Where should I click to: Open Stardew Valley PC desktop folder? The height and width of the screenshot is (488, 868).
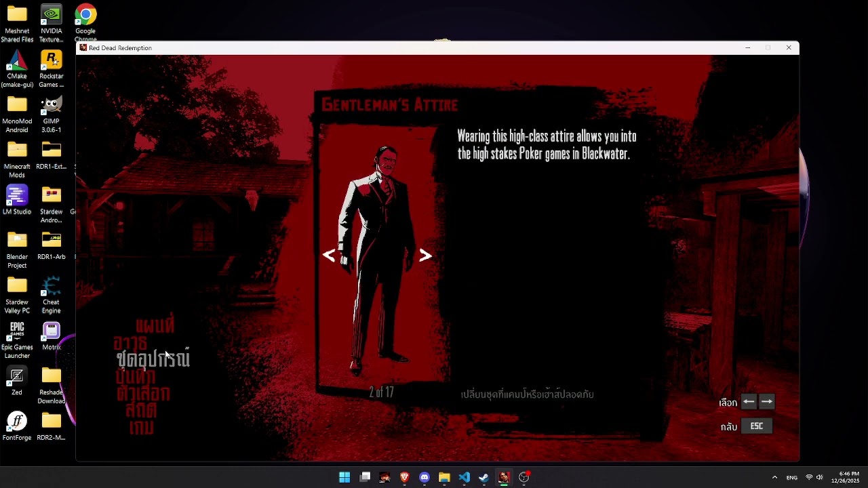pos(17,295)
